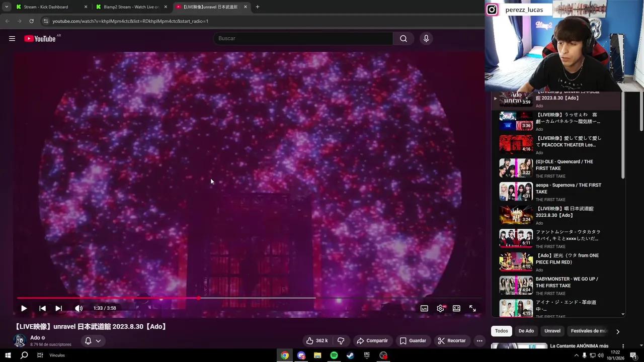The height and width of the screenshot is (362, 644).
Task: Open Steam from the taskbar
Action: (x=350, y=355)
